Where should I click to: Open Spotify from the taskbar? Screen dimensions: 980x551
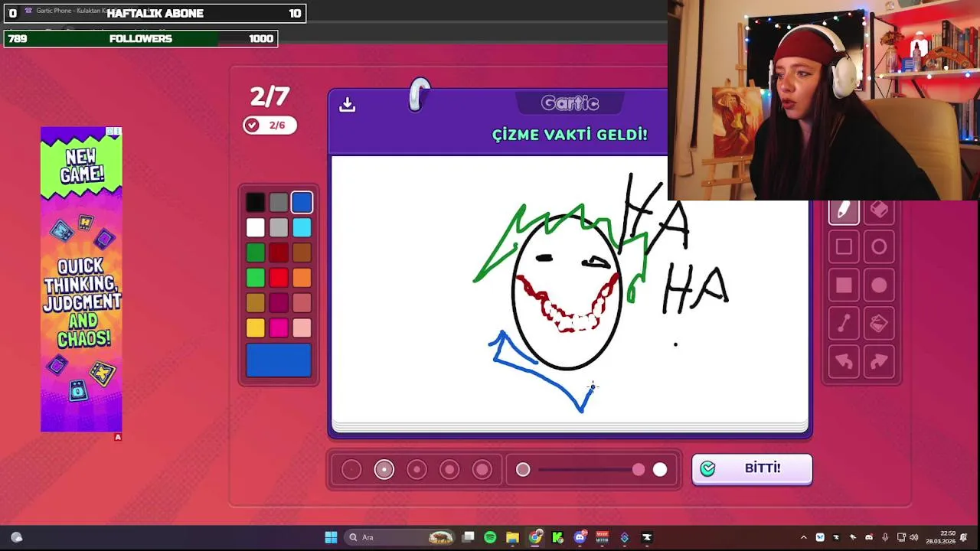[x=490, y=537]
